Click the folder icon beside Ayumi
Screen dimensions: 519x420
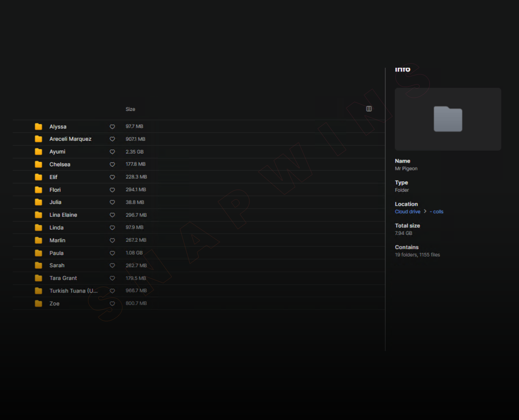tap(39, 151)
